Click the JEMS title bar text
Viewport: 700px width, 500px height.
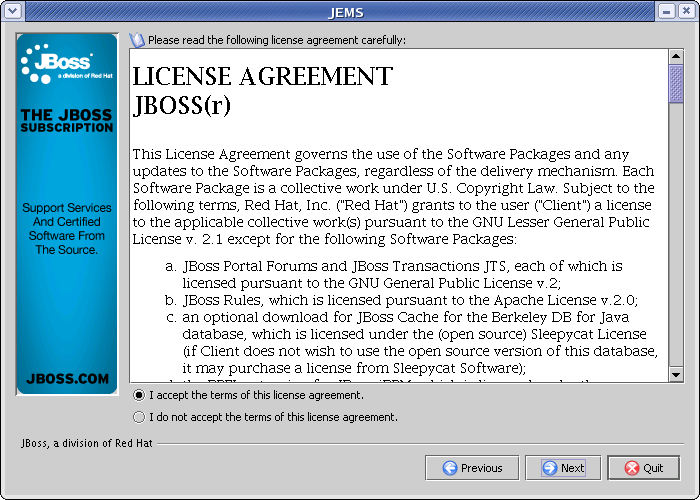(346, 12)
